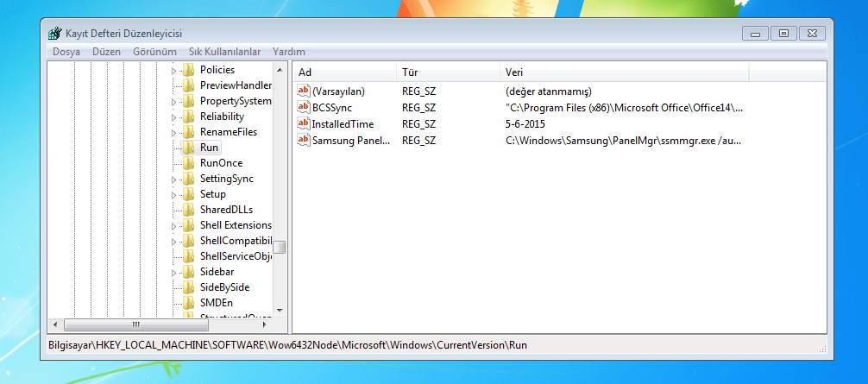Click the string icon of (Varsayılan) value
Image resolution: width=868 pixels, height=384 pixels.
(x=304, y=91)
